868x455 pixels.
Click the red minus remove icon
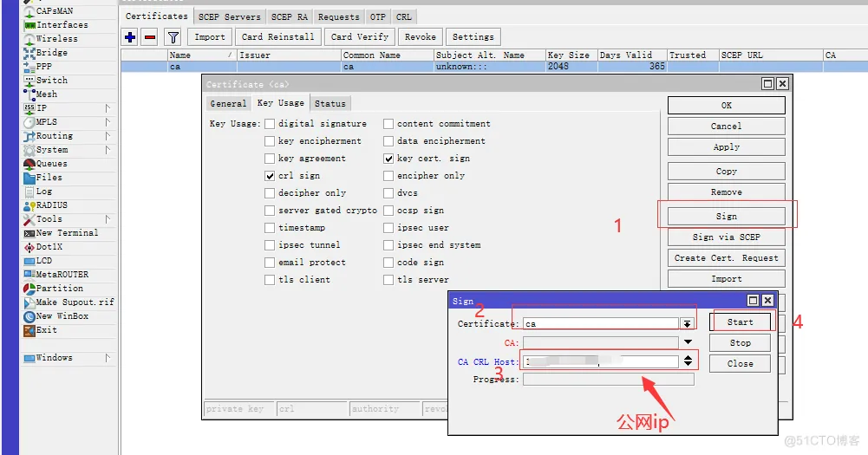149,37
